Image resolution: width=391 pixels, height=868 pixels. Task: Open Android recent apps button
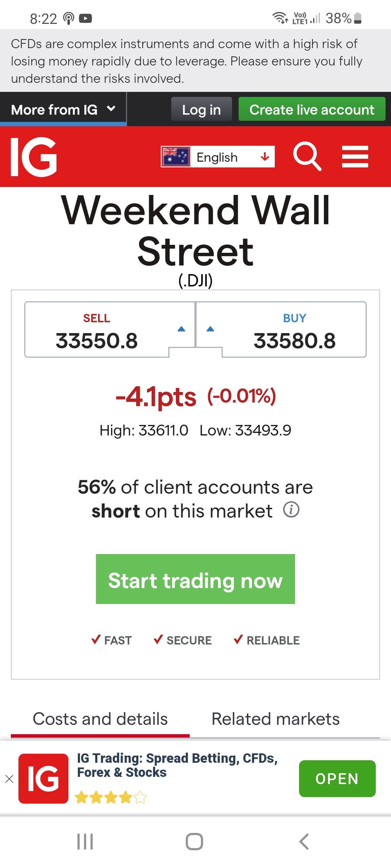[x=85, y=842]
